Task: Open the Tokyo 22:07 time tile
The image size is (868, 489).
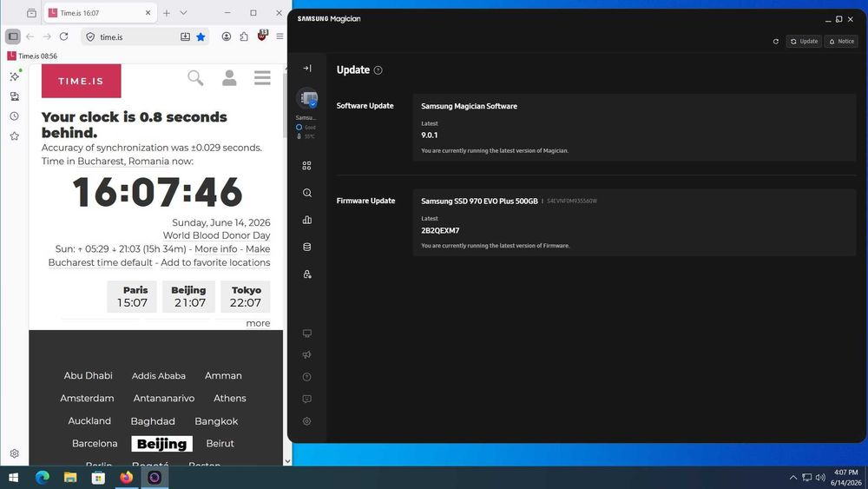Action: 246,297
